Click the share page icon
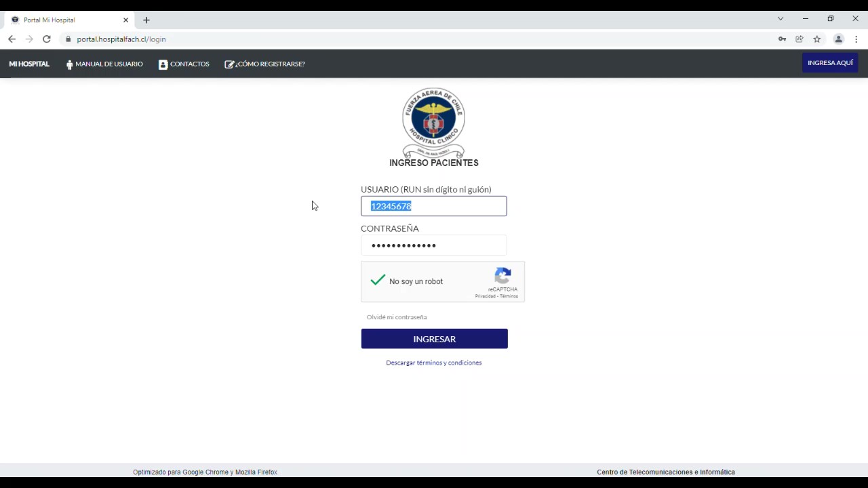The image size is (868, 488). (x=800, y=39)
